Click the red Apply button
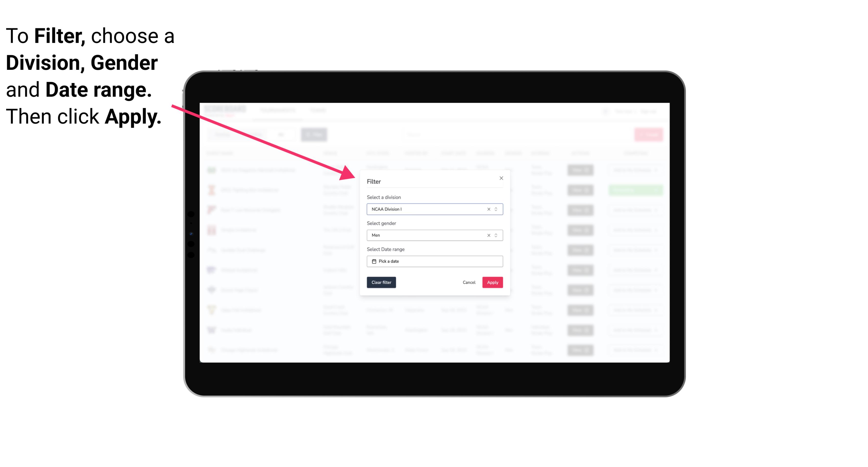The width and height of the screenshot is (868, 467). click(492, 283)
